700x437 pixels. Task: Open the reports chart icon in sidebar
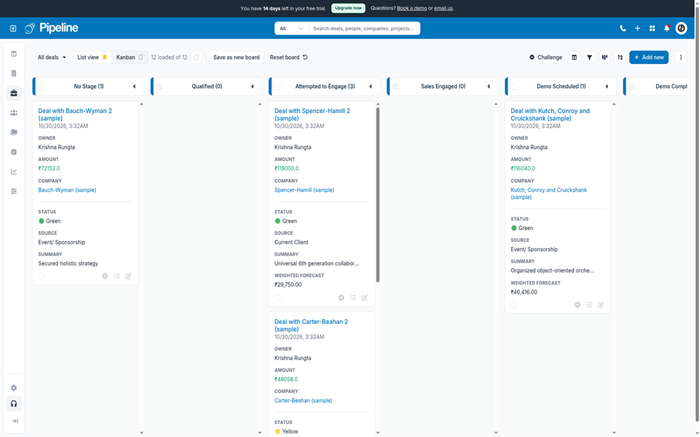(x=14, y=172)
